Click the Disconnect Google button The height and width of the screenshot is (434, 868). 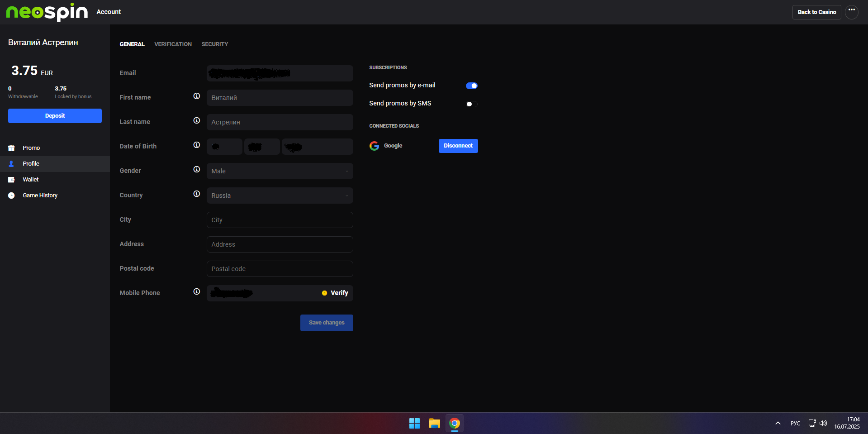point(458,146)
